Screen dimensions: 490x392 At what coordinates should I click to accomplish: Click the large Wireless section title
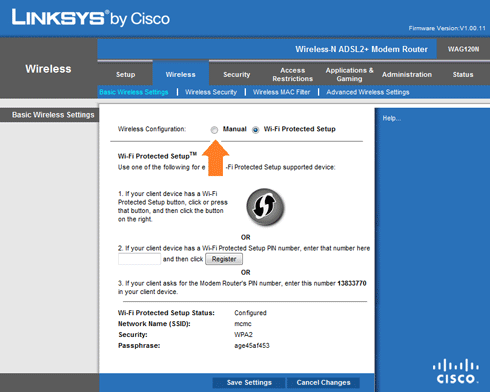coord(48,69)
